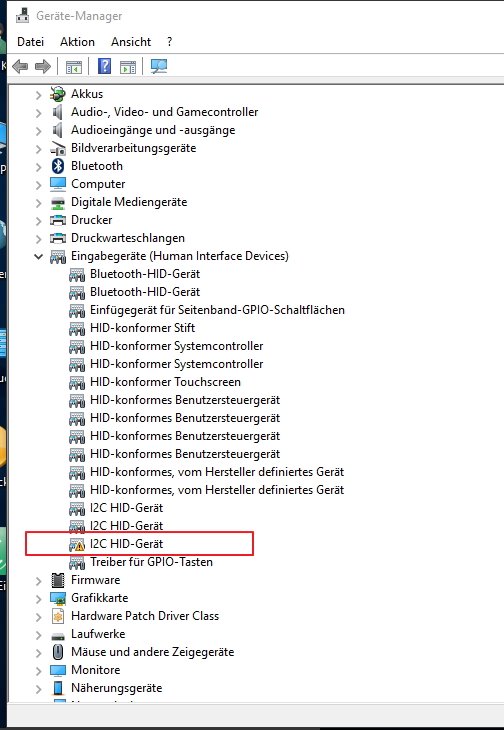The width and height of the screenshot is (504, 730).
Task: Expand the Akkus category
Action: click(39, 95)
